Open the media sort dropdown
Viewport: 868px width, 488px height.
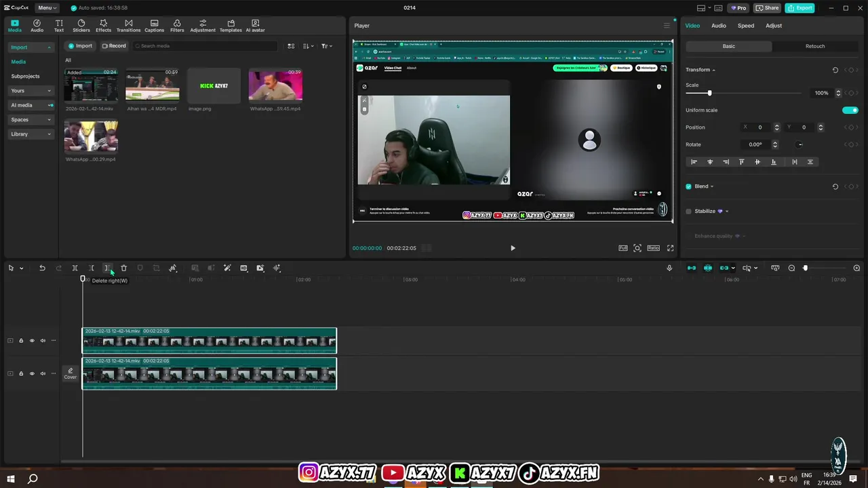[308, 46]
